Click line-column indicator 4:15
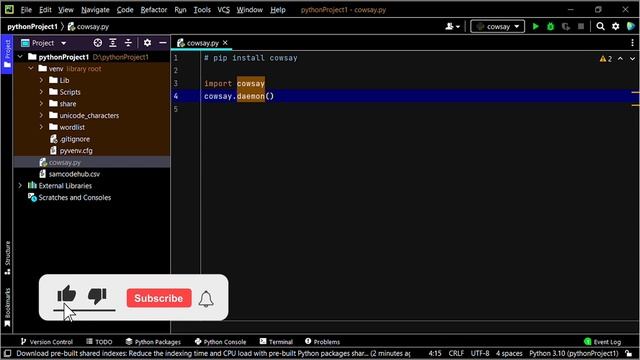This screenshot has width=640, height=360. click(435, 353)
